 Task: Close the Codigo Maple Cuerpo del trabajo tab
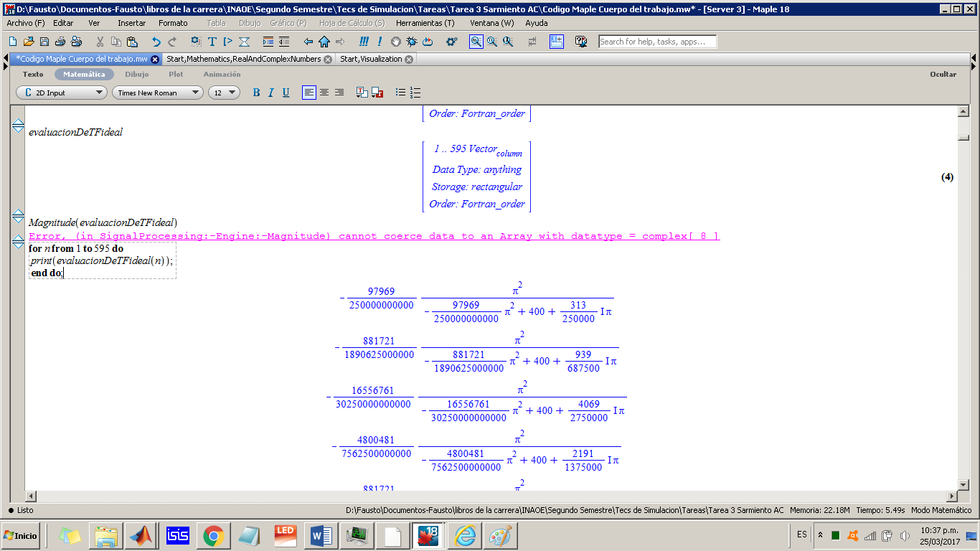(155, 60)
